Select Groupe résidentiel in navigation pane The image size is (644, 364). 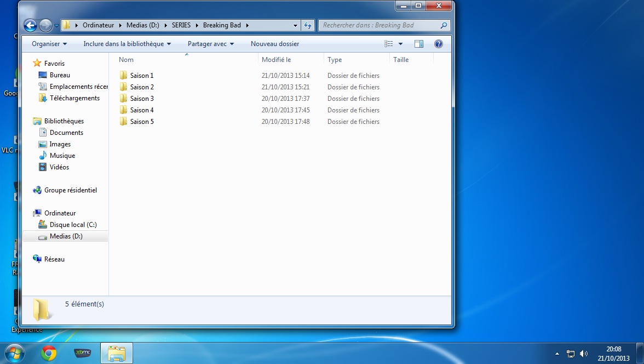point(70,190)
